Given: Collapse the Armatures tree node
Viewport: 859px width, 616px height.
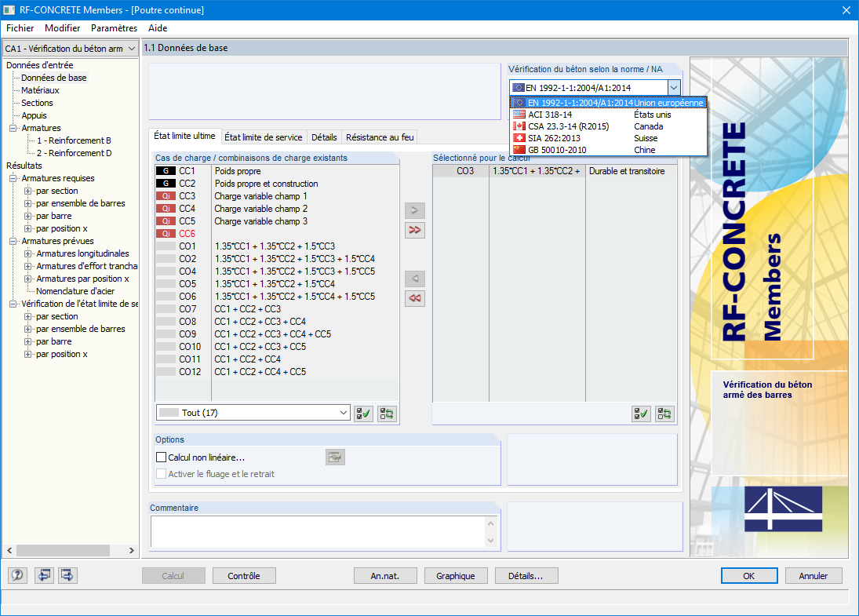Looking at the screenshot, I should pyautogui.click(x=13, y=128).
